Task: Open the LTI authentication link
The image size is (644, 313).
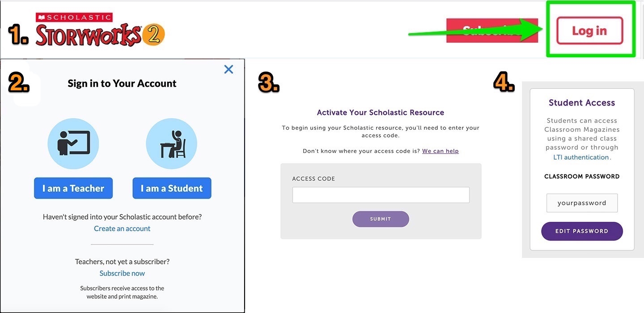Action: pyautogui.click(x=581, y=157)
